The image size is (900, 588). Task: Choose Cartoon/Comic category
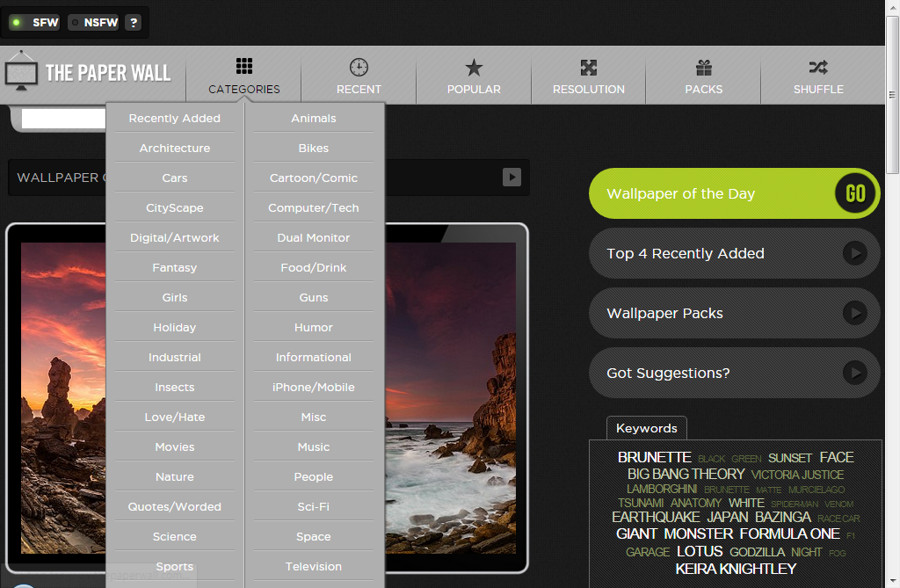point(313,178)
